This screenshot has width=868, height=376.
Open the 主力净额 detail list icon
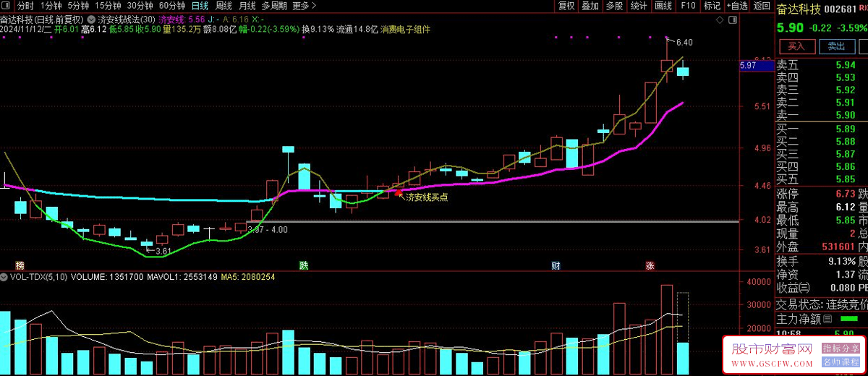pos(827,318)
